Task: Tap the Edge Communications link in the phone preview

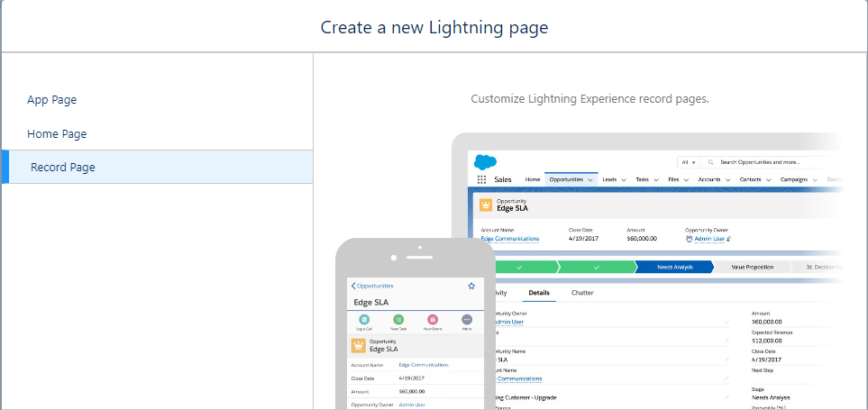Action: pyautogui.click(x=424, y=365)
